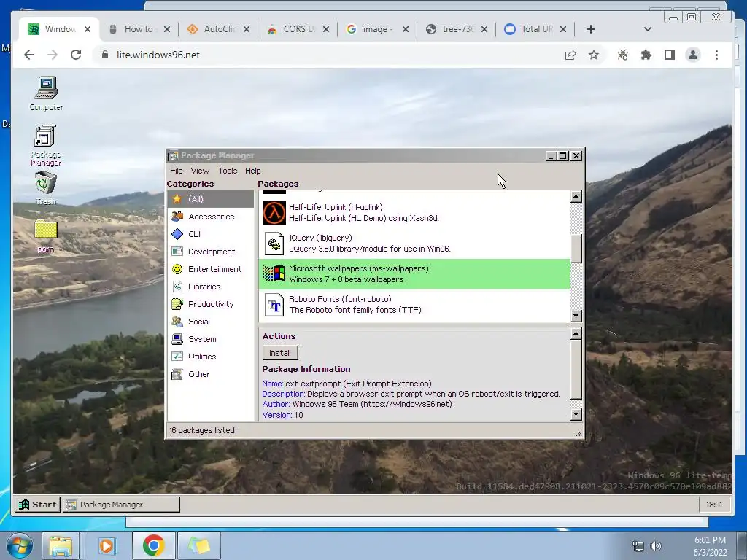The width and height of the screenshot is (747, 560).
Task: Choose the System category icon
Action: tap(177, 339)
